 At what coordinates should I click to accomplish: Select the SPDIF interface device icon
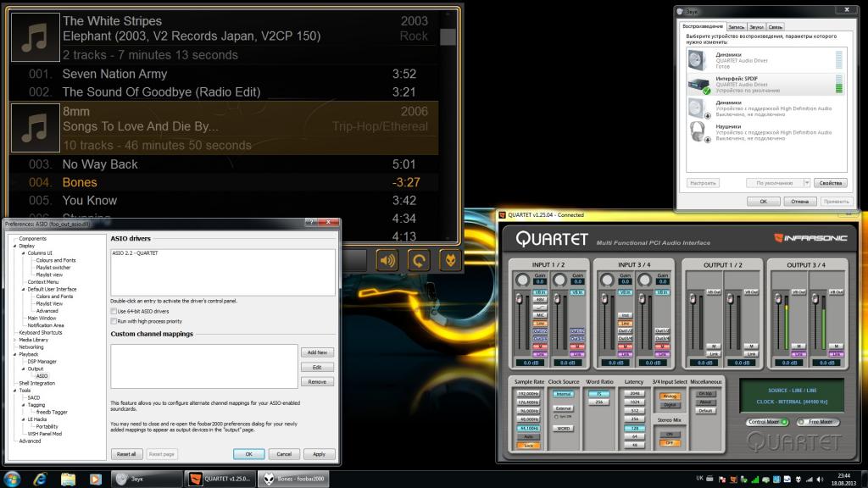698,84
